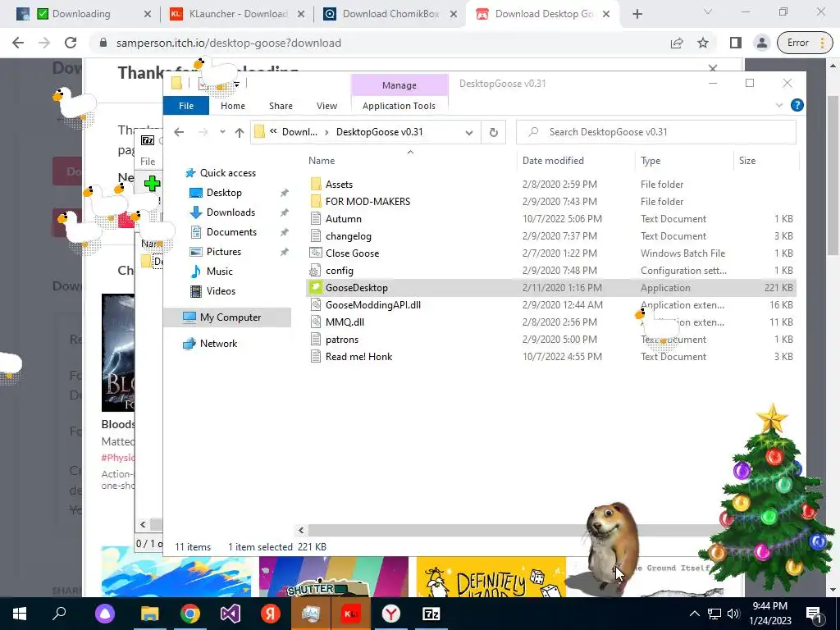Click the browser address bar URL
The height and width of the screenshot is (630, 840).
click(228, 43)
